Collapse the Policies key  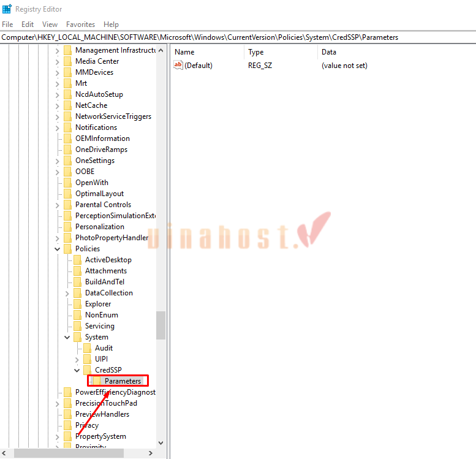click(58, 249)
